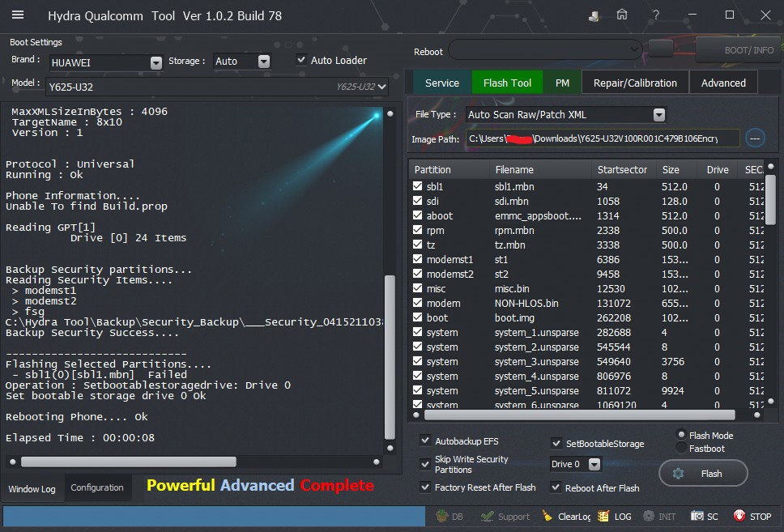The height and width of the screenshot is (532, 784).
Task: Expand the Brand dropdown showing HUAWEI
Action: tap(156, 62)
